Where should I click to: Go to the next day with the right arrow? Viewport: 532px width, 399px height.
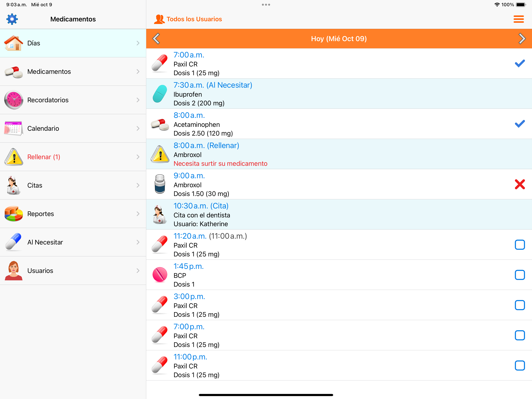coord(521,39)
